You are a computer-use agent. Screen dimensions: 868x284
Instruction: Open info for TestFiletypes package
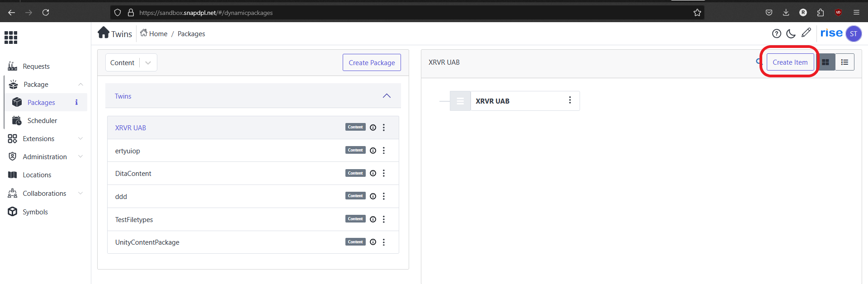pos(373,219)
